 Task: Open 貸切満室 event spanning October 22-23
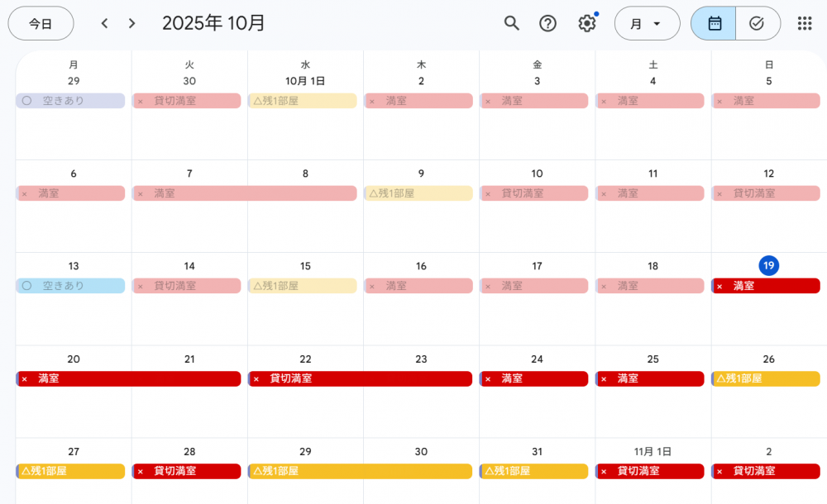tap(360, 378)
